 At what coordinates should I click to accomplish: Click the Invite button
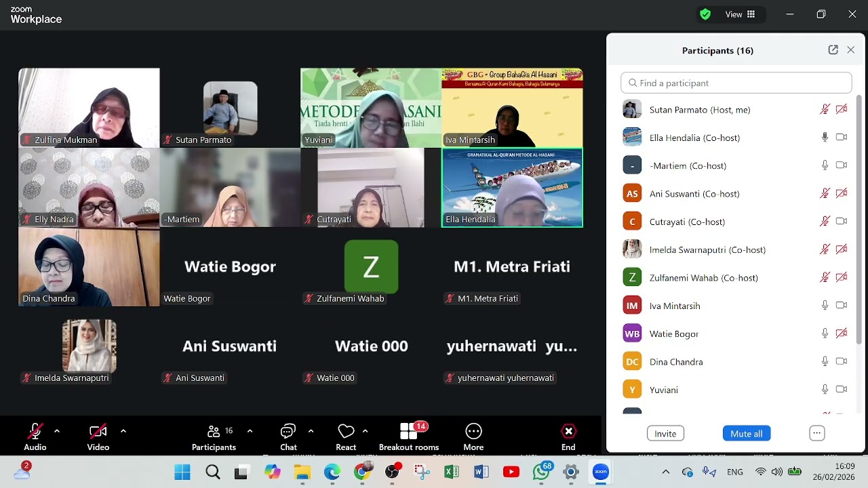click(665, 434)
